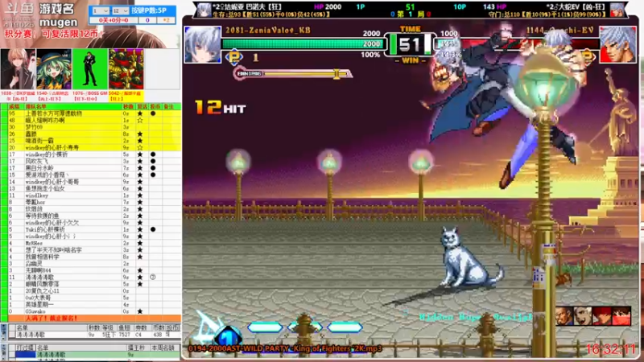
Task: Click player one's silver-haired portrait in the HUD
Action: [203, 45]
